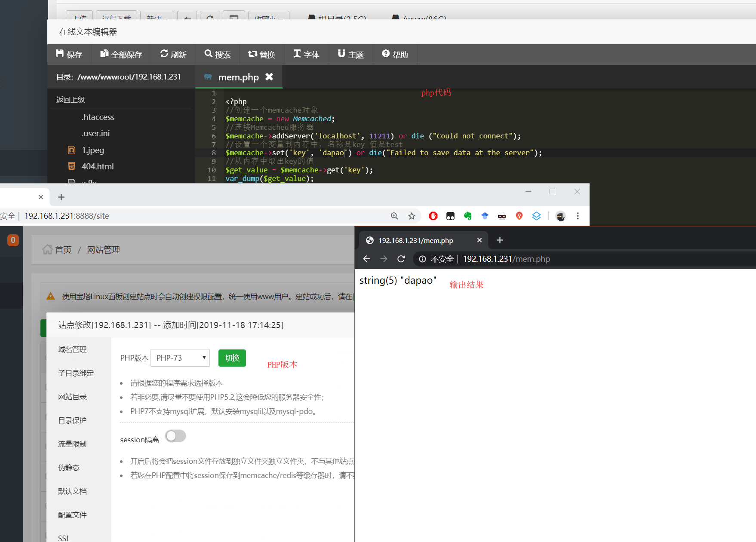Open the 流量限制 tab in site settings
The height and width of the screenshot is (542, 756).
click(72, 444)
